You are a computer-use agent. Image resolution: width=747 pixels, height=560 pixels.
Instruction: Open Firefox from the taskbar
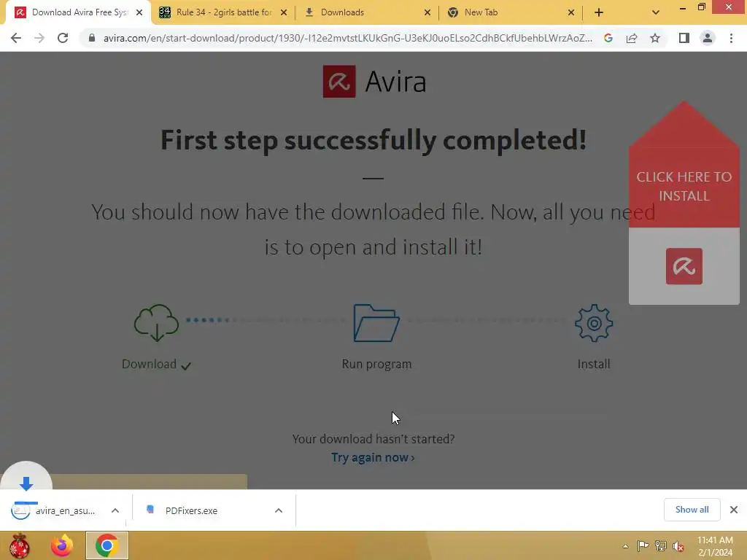[x=62, y=545]
